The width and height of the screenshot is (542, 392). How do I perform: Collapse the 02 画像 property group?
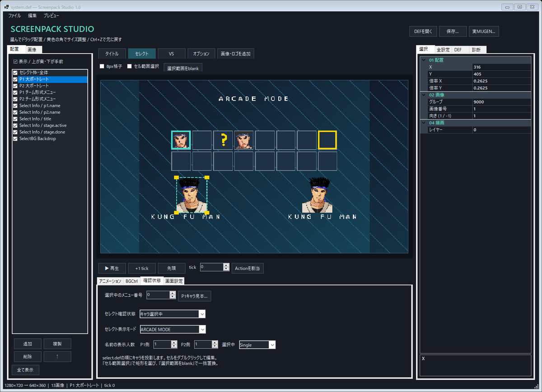(x=424, y=95)
